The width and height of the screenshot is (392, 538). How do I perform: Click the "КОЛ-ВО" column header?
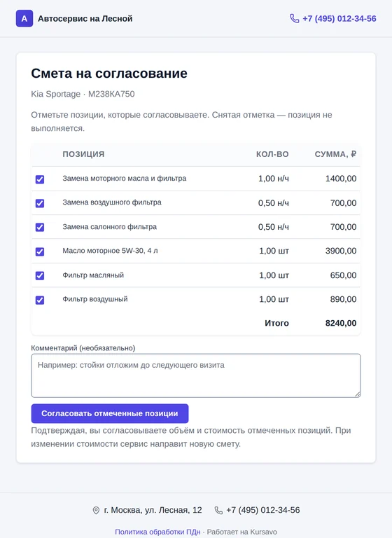[272, 154]
